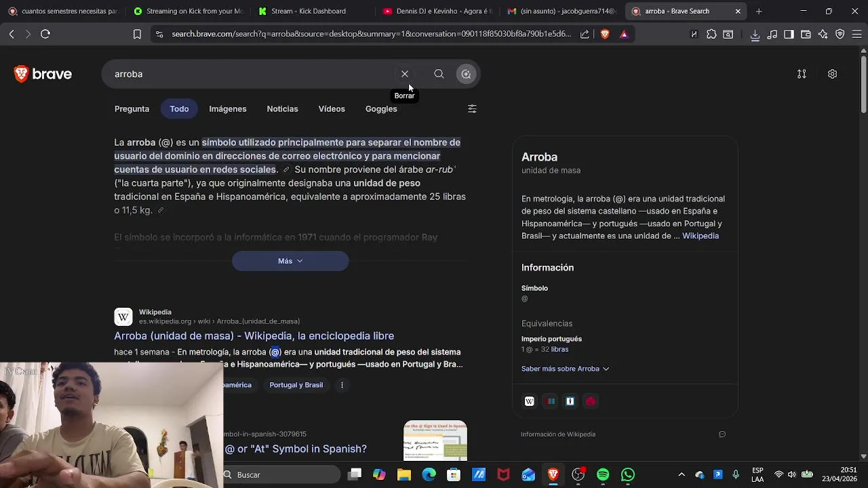
Task: Open search filter options icon next to Goggles
Action: click(472, 108)
